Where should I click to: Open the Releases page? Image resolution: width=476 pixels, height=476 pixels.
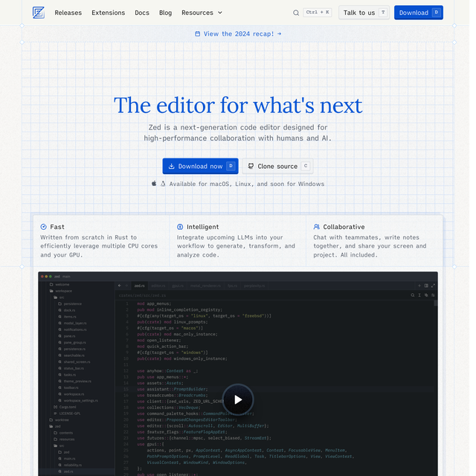(x=68, y=13)
